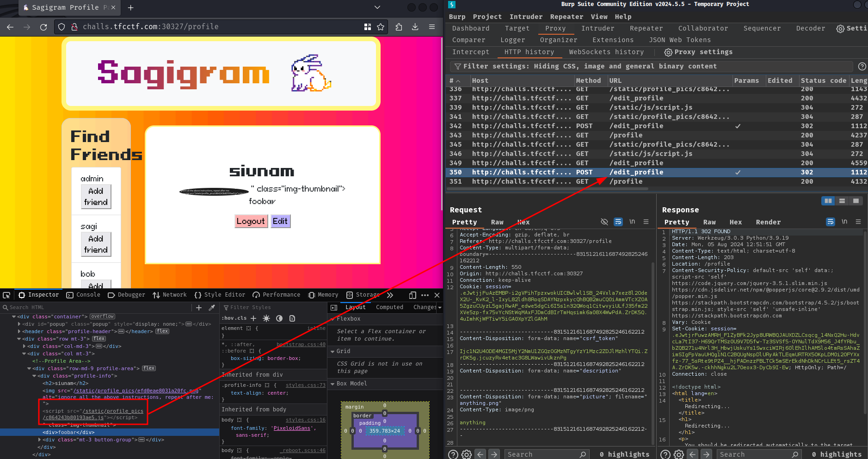The width and height of the screenshot is (868, 459).
Task: Go to previous Response search match arrow
Action: (692, 454)
